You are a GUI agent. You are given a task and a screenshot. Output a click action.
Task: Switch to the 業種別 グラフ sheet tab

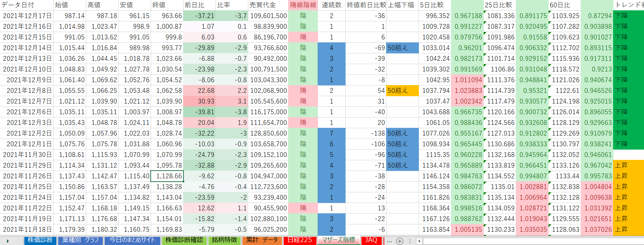point(80,240)
